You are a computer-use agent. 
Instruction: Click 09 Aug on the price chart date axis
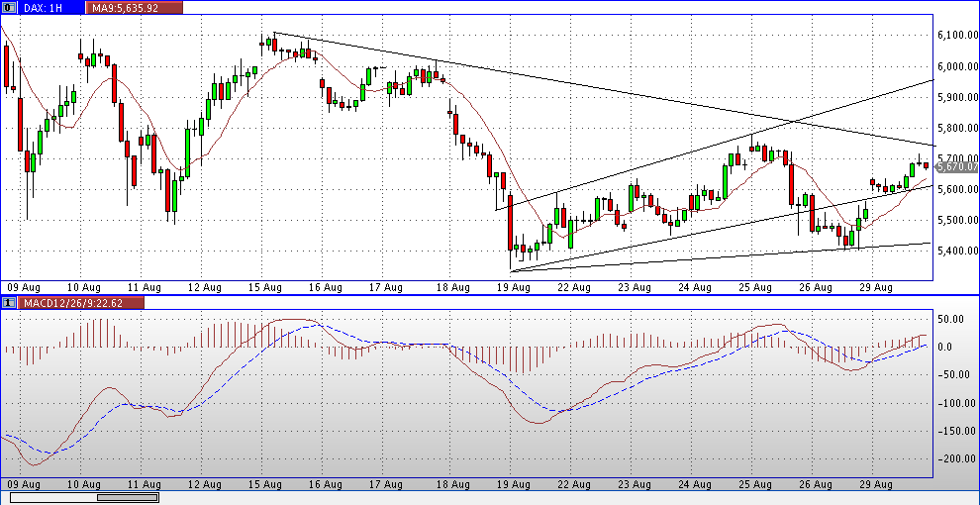23,288
